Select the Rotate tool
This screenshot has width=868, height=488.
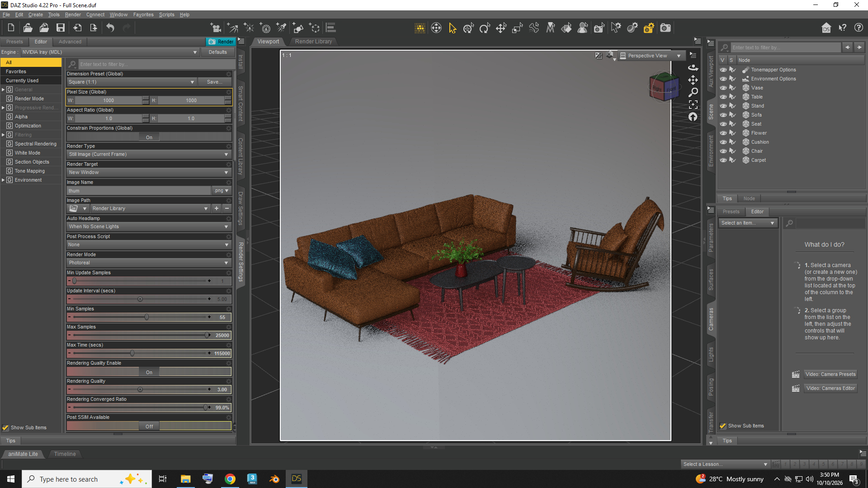[485, 28]
